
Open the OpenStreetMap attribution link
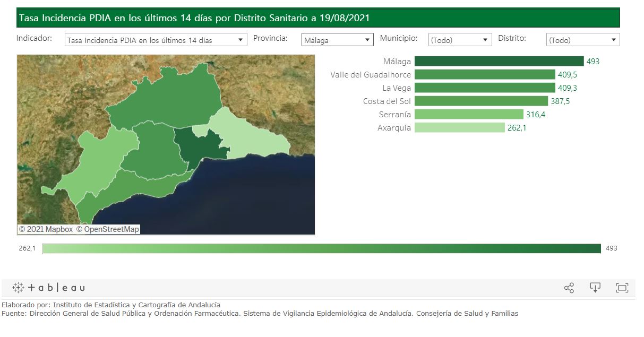pos(107,229)
